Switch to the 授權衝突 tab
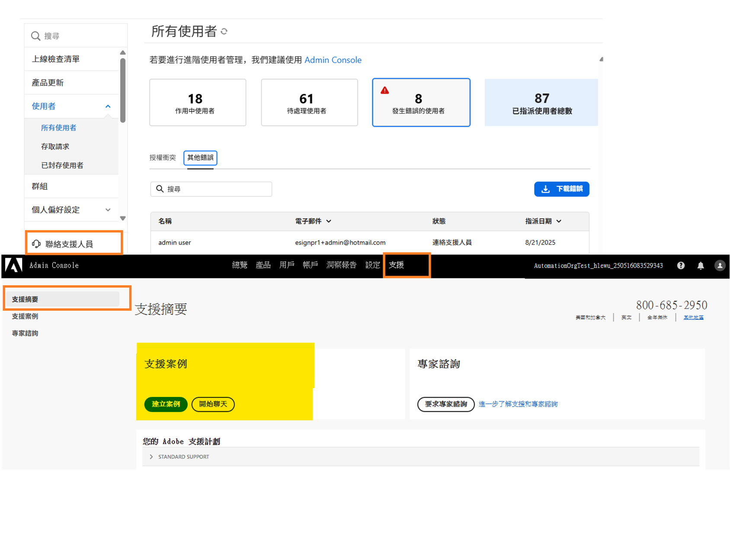 coord(163,157)
